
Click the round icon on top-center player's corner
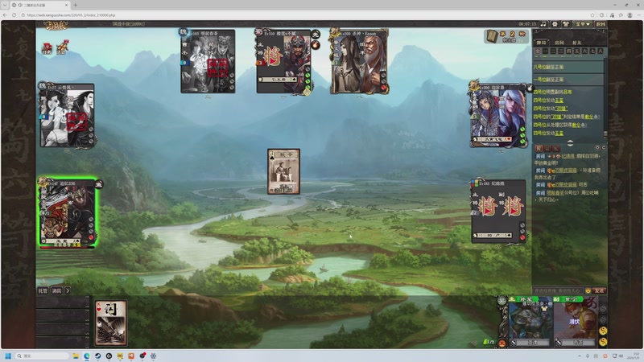tap(316, 35)
